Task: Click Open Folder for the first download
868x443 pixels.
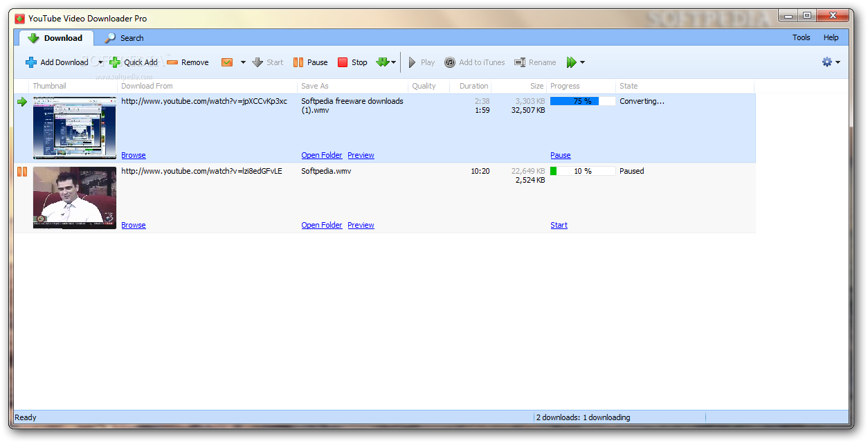Action: coord(322,155)
